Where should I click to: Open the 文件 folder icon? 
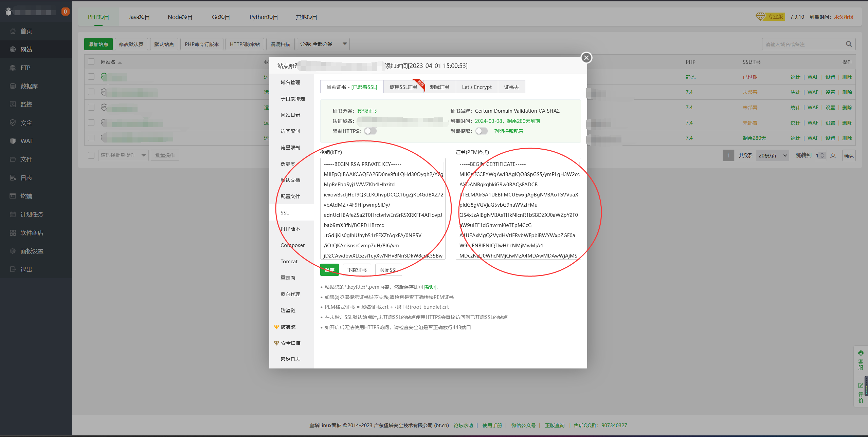13,159
